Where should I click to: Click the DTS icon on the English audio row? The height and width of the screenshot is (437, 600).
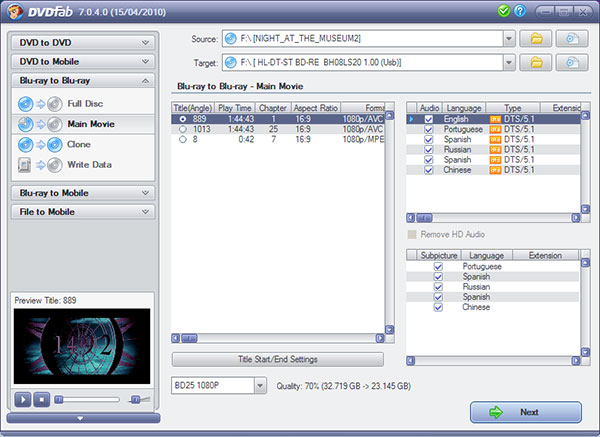coord(495,119)
